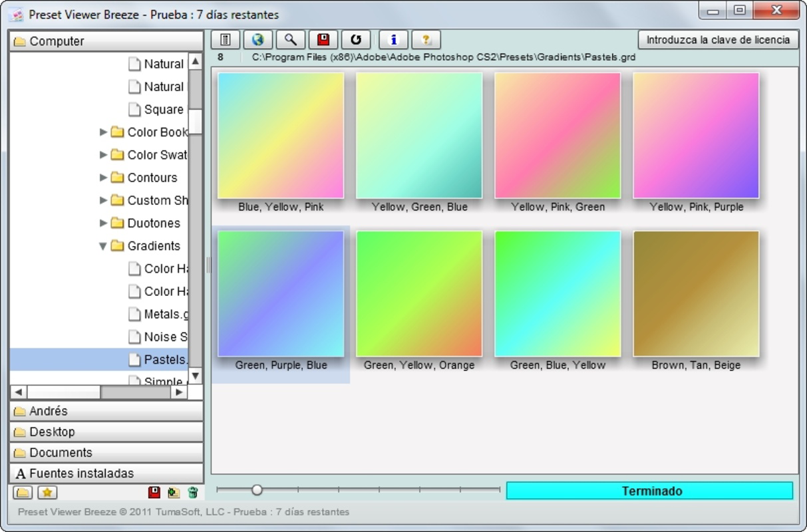Click the star favorites button

pos(47,493)
